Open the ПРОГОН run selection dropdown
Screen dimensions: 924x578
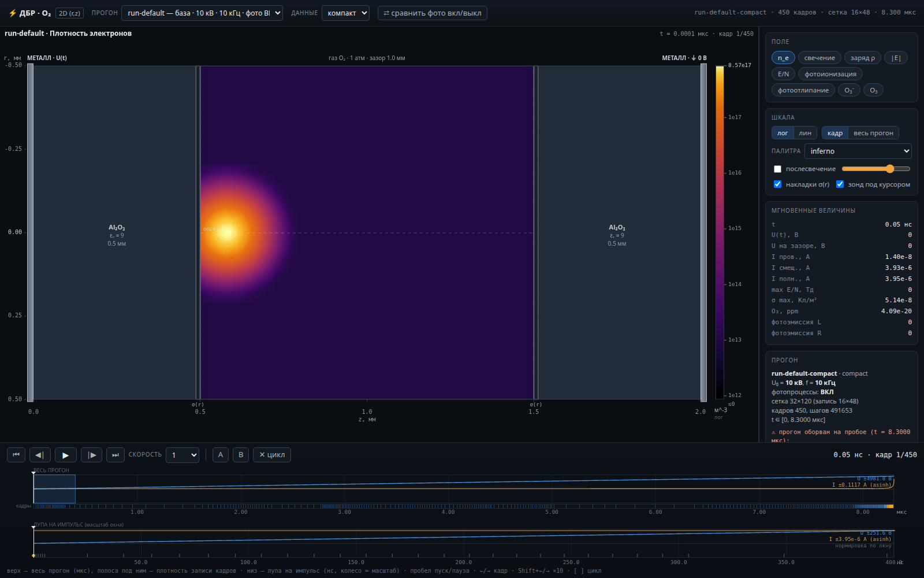pos(202,13)
